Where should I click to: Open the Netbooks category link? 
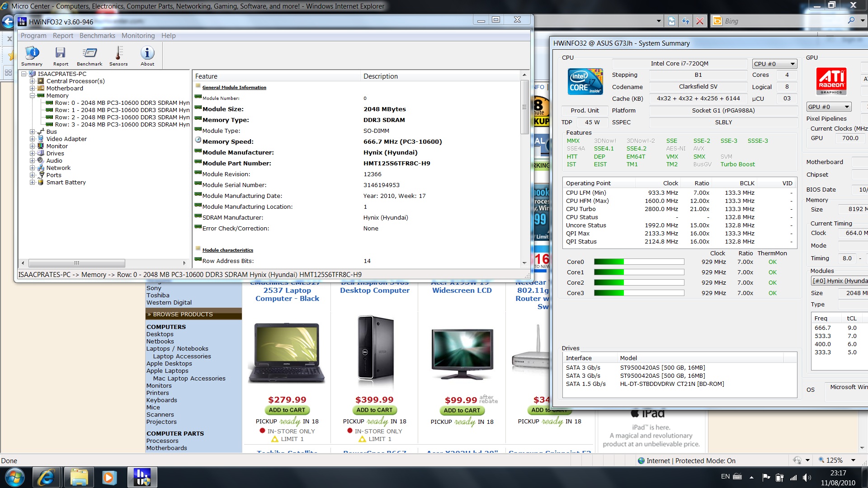click(x=160, y=342)
